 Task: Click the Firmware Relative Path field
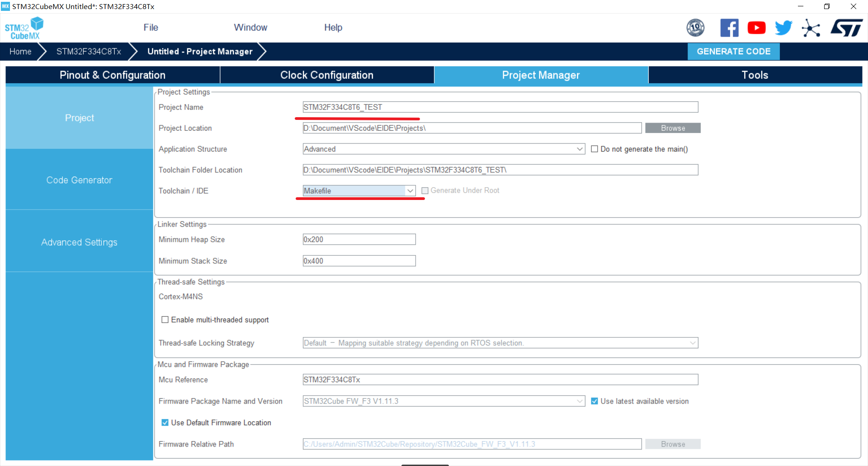(472, 444)
